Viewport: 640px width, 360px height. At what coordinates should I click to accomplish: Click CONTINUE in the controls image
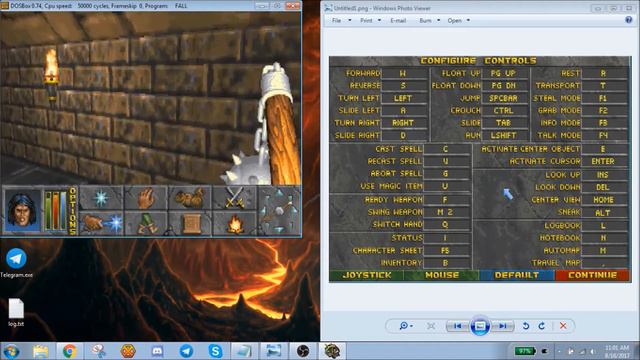coord(592,276)
